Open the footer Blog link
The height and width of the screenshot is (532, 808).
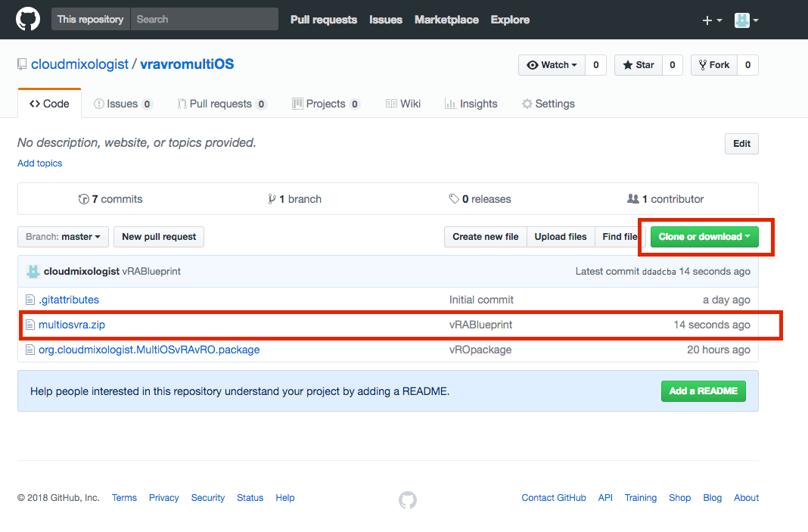pos(712,497)
